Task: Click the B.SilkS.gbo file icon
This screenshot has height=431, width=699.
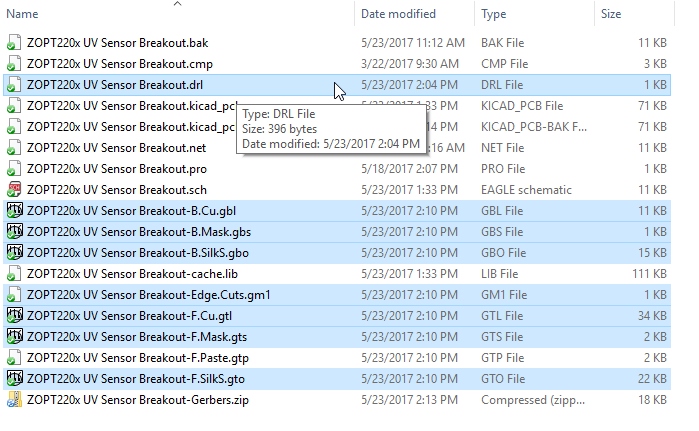Action: pyautogui.click(x=14, y=252)
